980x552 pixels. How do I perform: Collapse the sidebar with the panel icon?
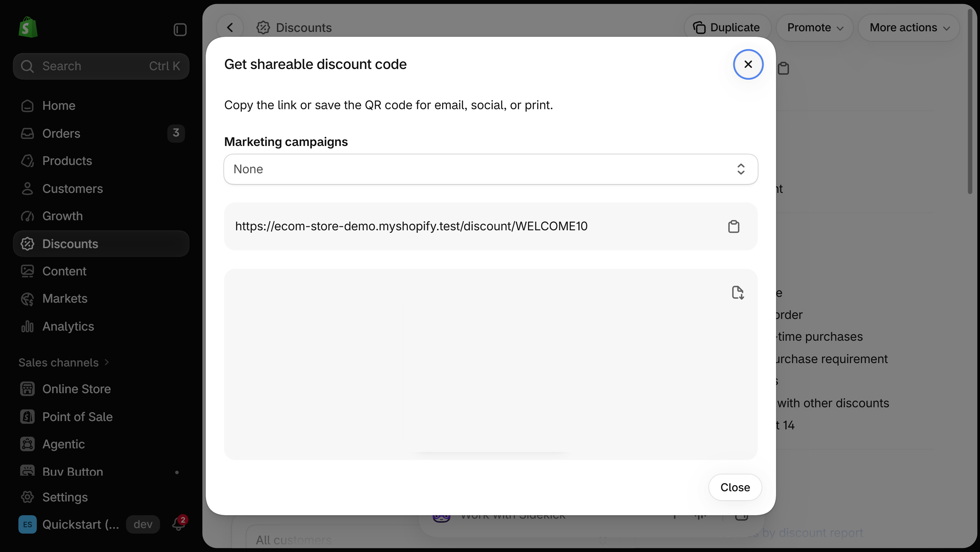click(180, 30)
